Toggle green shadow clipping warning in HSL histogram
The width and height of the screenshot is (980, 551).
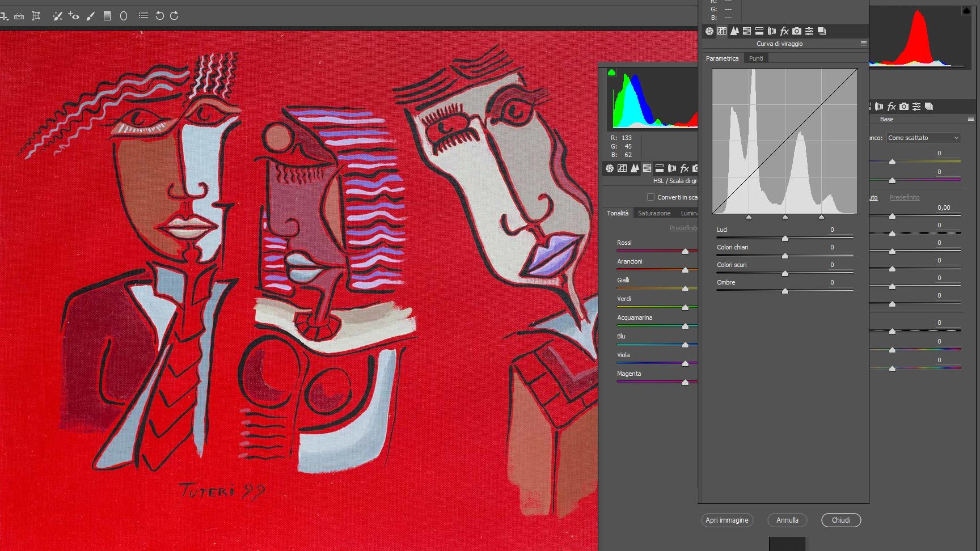click(612, 73)
